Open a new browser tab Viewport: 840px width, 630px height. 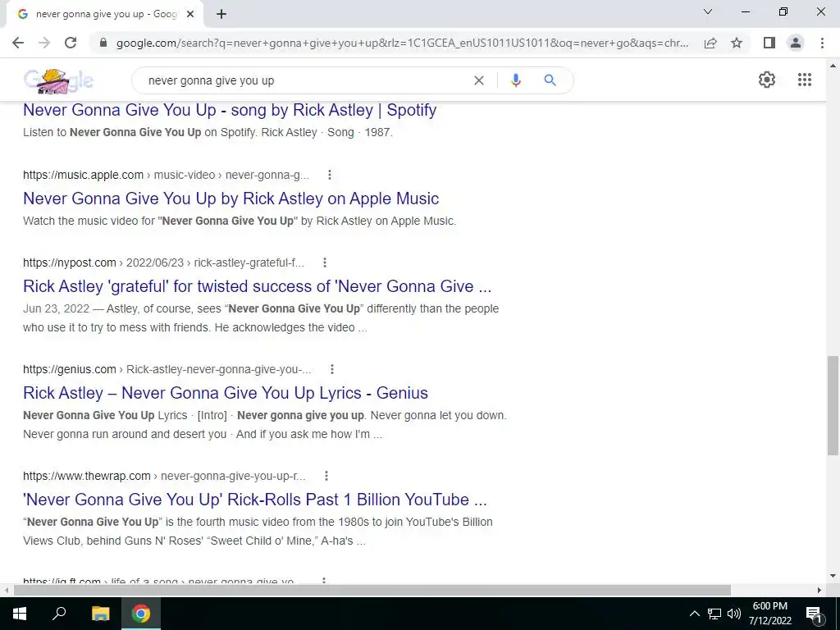pos(221,15)
